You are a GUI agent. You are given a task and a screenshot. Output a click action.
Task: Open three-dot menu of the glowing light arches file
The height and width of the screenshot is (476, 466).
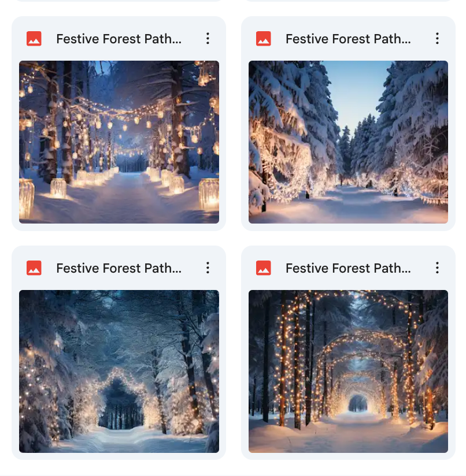pyautogui.click(x=437, y=268)
